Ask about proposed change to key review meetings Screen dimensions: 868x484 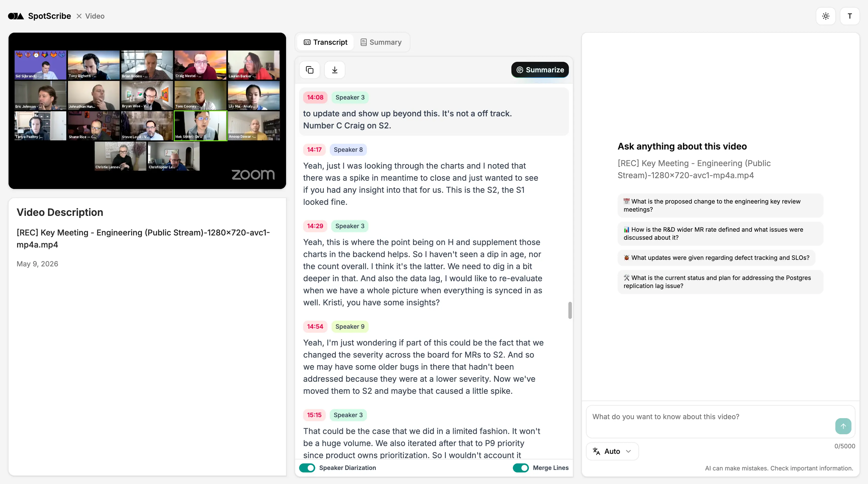tap(720, 205)
